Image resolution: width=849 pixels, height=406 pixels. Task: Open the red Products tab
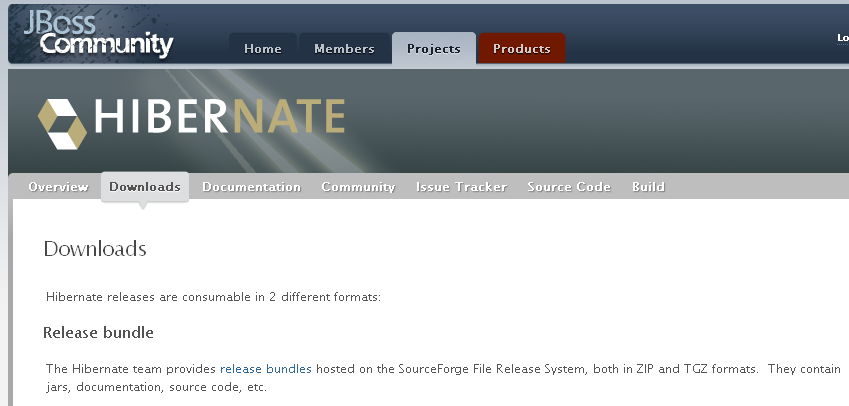[521, 49]
